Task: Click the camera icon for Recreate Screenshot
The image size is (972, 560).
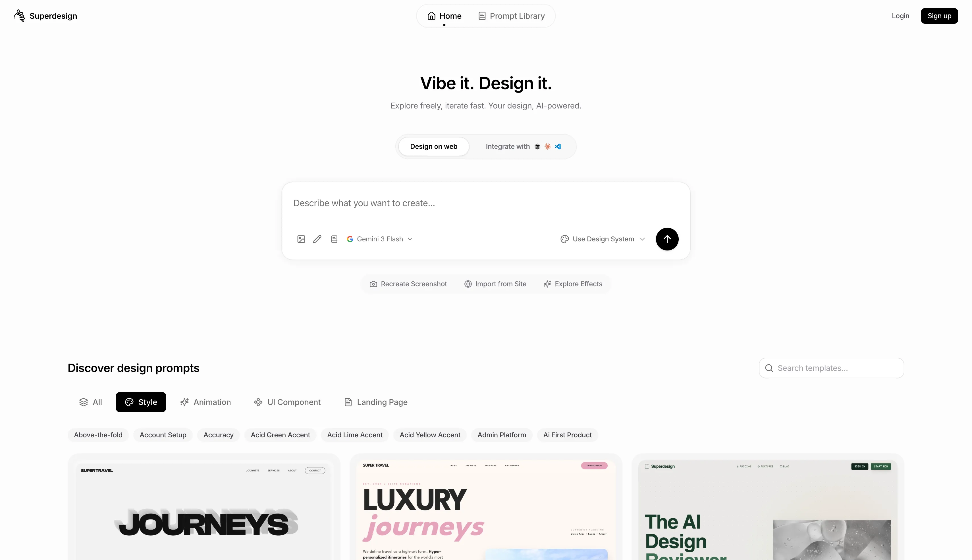Action: [373, 284]
